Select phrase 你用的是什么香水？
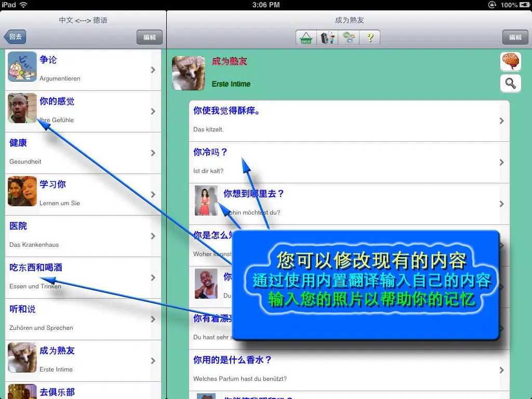Viewport: 532px width, 399px height. coord(232,360)
